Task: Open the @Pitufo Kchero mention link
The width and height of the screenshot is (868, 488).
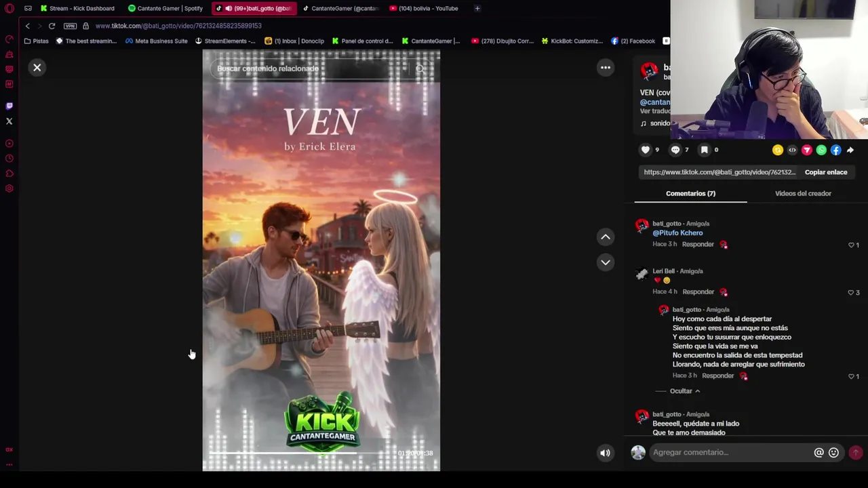Action: [677, 232]
